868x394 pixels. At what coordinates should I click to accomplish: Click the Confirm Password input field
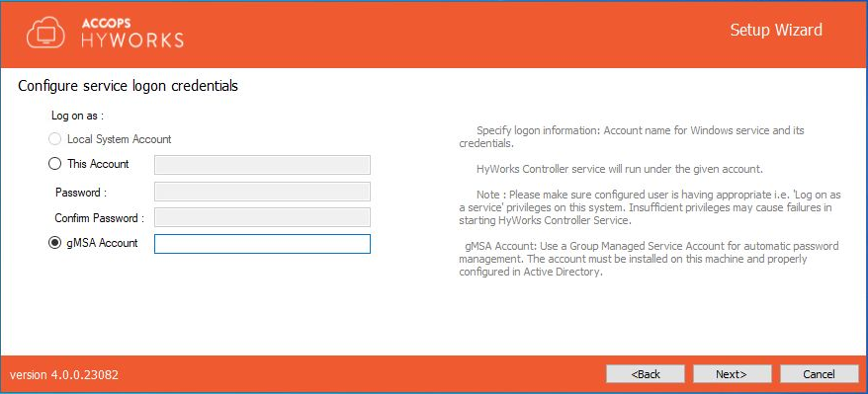pyautogui.click(x=262, y=217)
